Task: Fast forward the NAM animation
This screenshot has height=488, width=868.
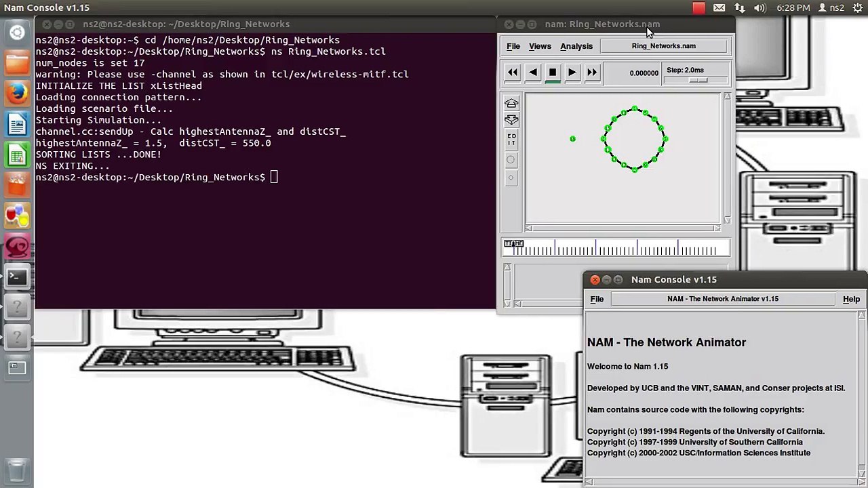Action: [x=592, y=73]
